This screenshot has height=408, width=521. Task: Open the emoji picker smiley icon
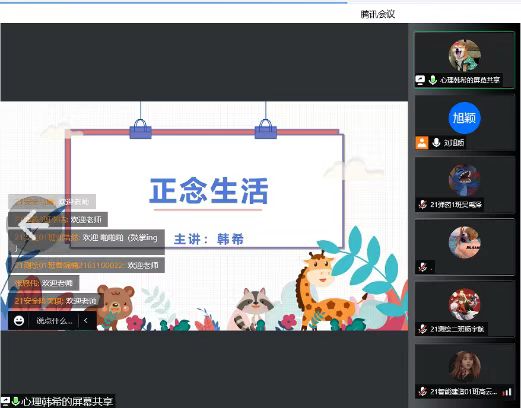[x=19, y=321]
